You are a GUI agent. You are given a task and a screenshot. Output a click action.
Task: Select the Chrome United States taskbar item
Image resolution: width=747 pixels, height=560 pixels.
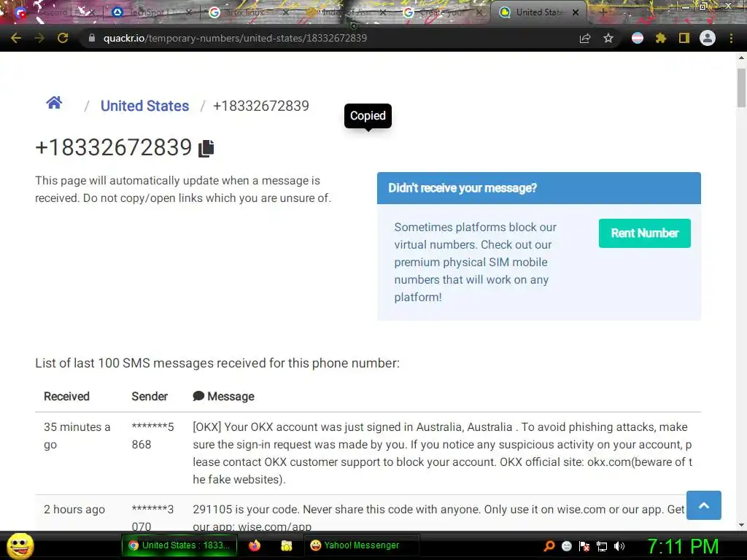[x=181, y=545]
